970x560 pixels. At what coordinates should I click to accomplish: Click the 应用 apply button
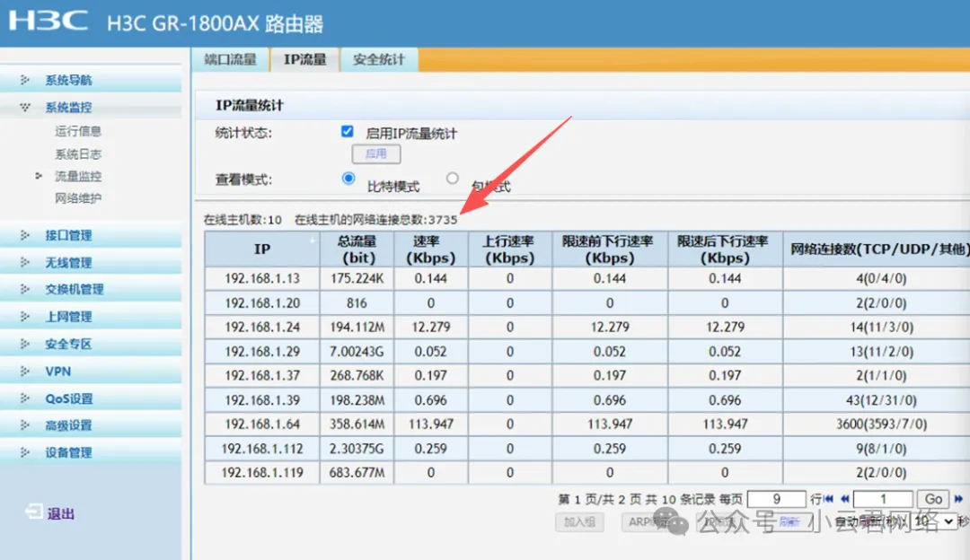click(x=375, y=154)
